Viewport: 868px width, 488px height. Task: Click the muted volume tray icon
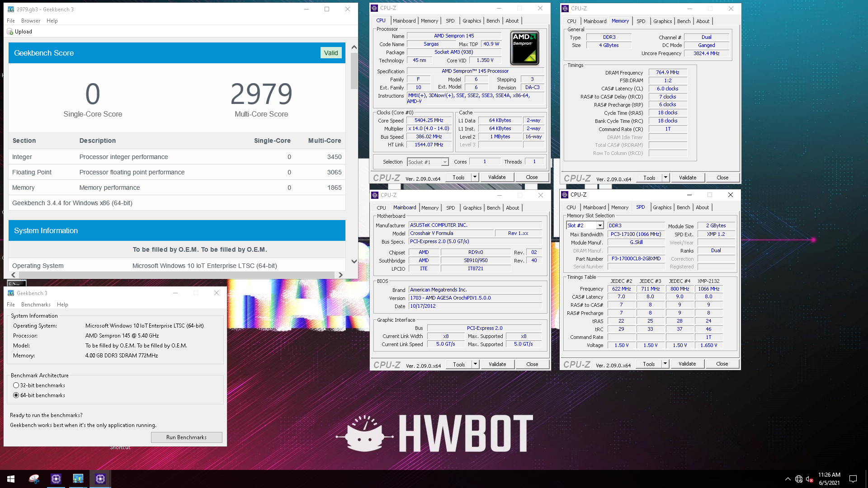click(810, 479)
